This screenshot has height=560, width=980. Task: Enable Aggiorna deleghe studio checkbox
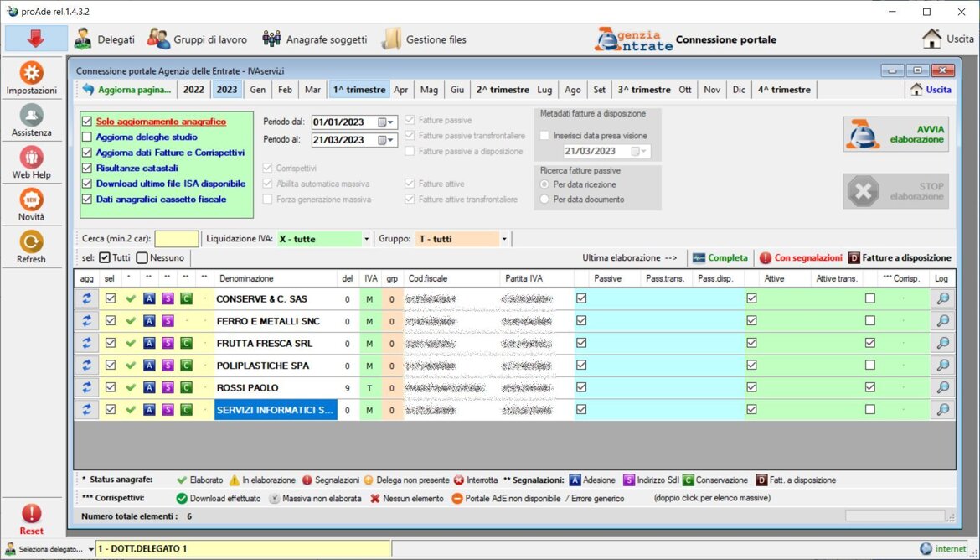tap(87, 137)
